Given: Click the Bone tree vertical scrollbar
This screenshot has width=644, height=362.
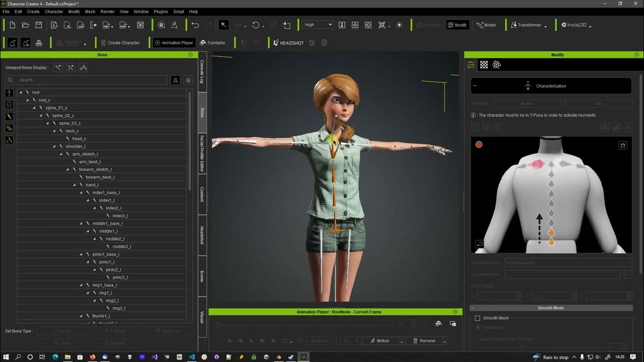Looking at the screenshot, I should (189, 141).
